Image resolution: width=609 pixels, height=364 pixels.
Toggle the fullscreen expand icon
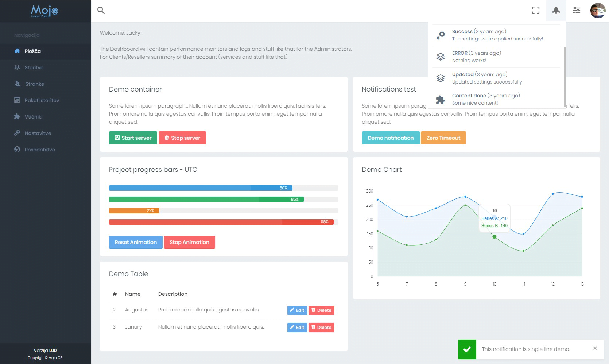pyautogui.click(x=535, y=10)
